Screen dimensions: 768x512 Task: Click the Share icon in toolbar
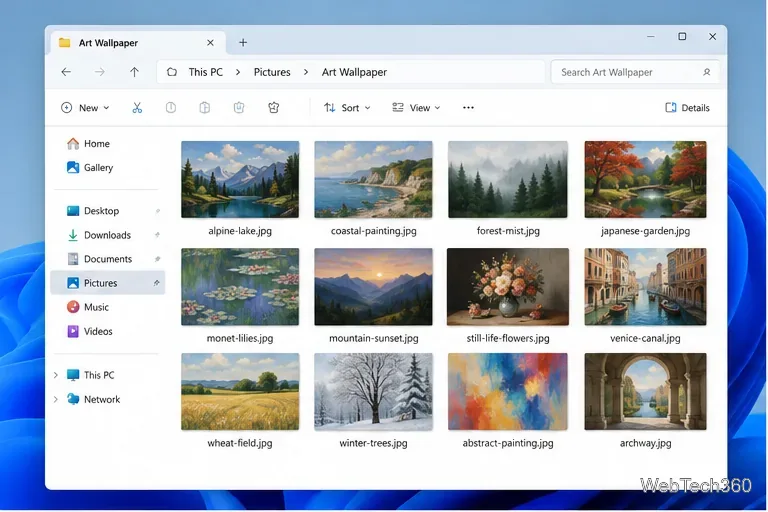click(239, 108)
